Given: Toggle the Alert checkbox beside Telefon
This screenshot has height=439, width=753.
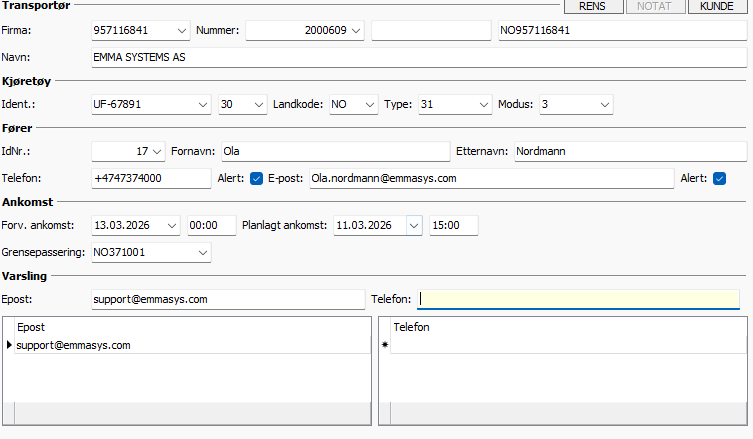Looking at the screenshot, I should tap(256, 178).
